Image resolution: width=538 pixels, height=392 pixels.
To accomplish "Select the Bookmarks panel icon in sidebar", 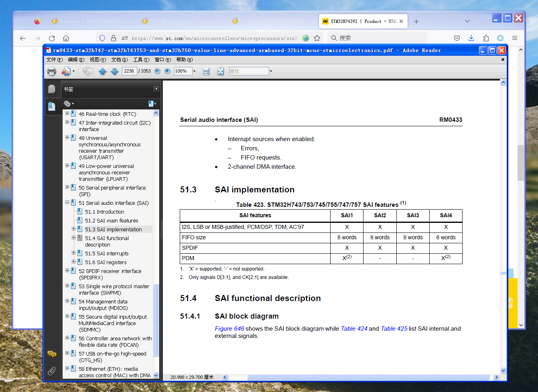I will point(52,106).
